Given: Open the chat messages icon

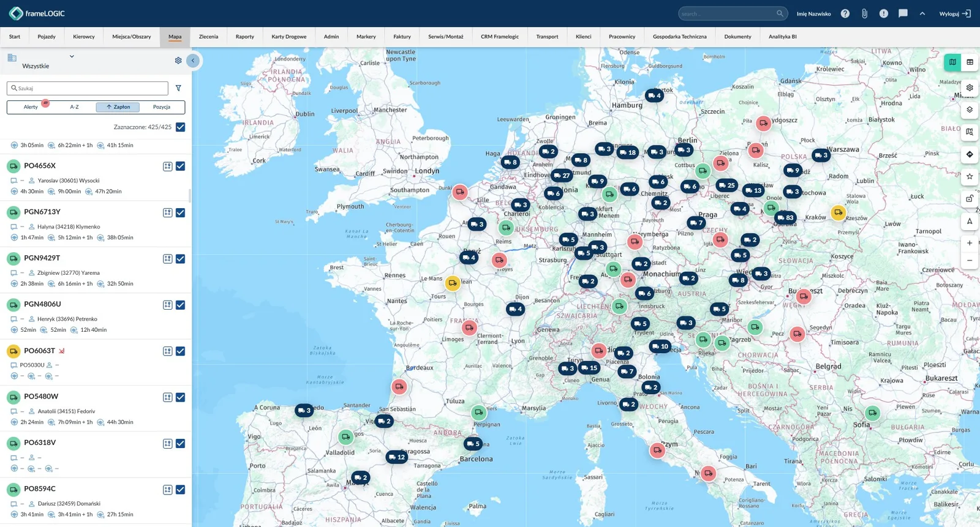Looking at the screenshot, I should (x=903, y=13).
